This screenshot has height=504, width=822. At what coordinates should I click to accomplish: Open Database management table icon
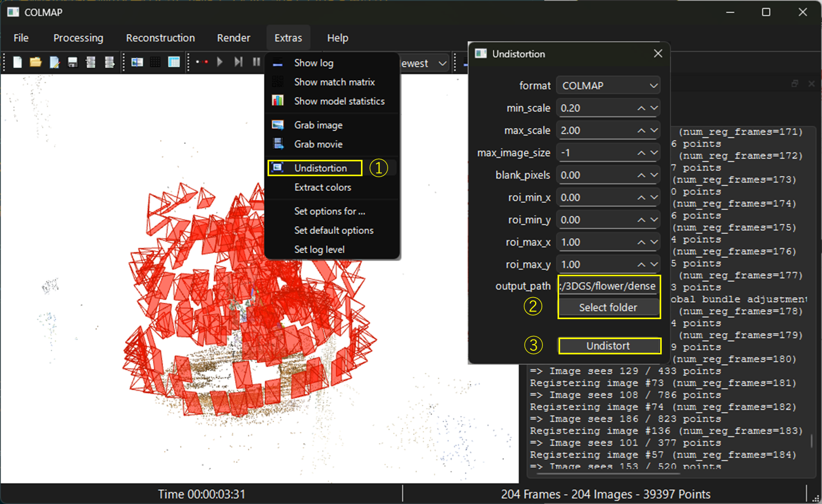tap(174, 62)
